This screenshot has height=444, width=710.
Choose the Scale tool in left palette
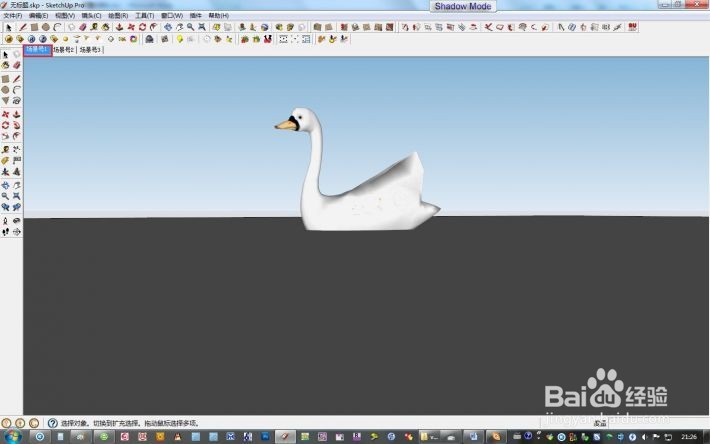(5, 136)
